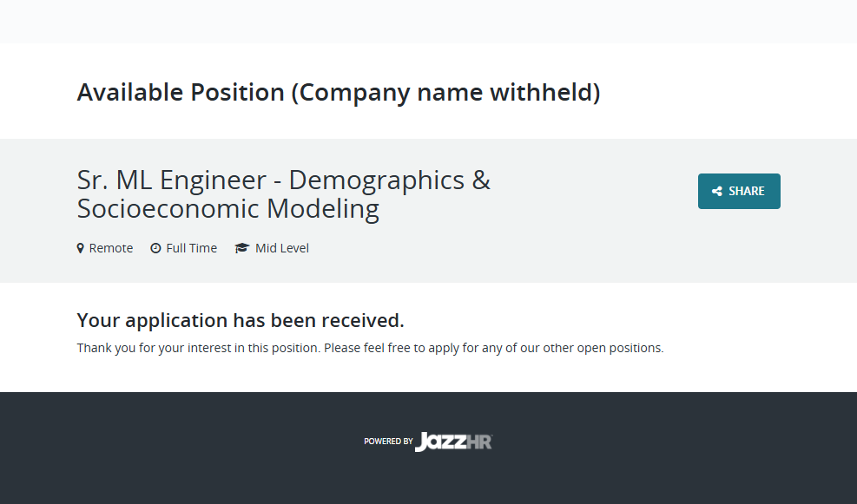Click the clock icon beside Full Time

coord(155,248)
